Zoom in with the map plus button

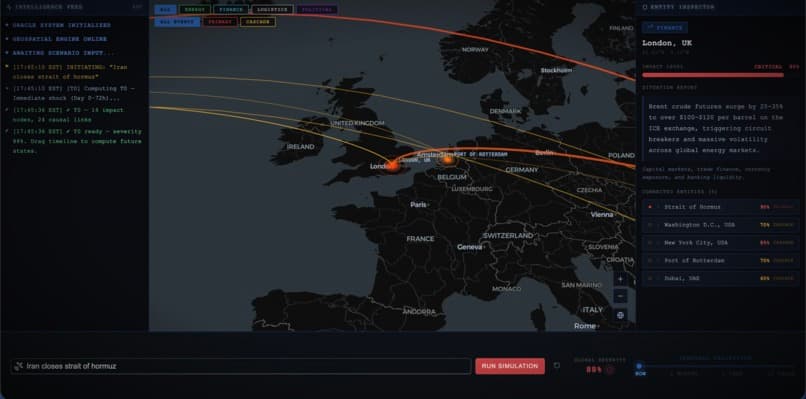pyautogui.click(x=620, y=279)
